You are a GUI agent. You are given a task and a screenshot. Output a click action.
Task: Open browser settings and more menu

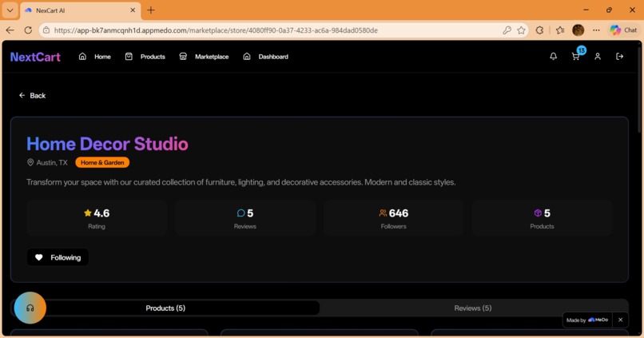click(596, 30)
